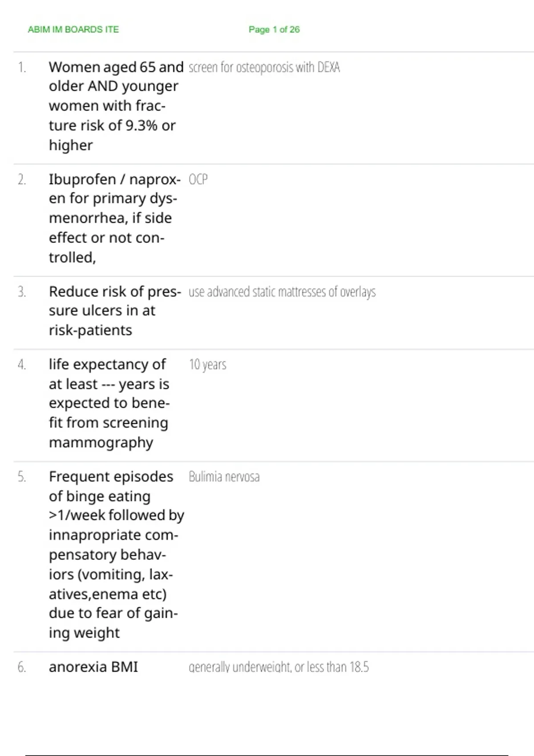Click the 'Bulimia nervosa' answer text
Image resolution: width=534 pixels, height=756 pixels.
tap(224, 477)
